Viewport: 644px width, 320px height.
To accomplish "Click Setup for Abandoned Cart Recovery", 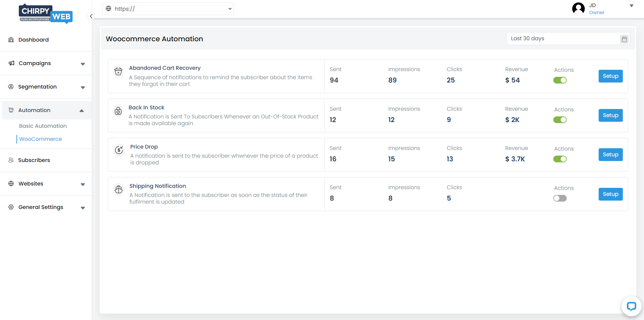I will click(610, 76).
